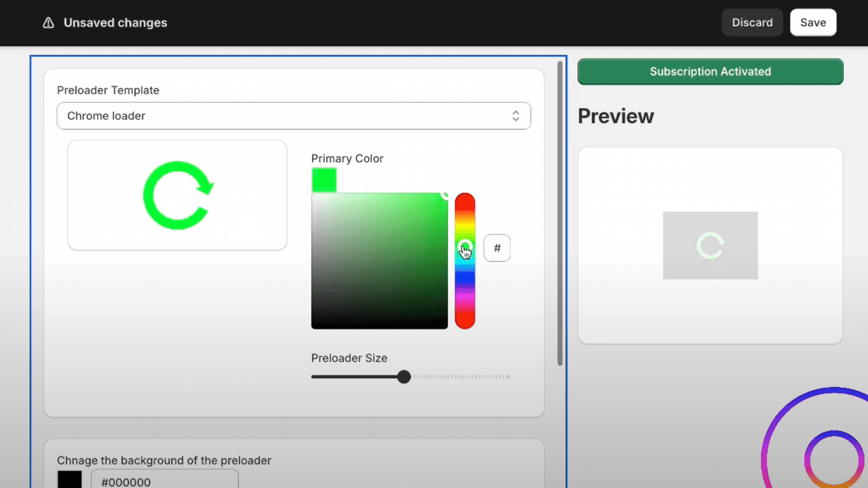Click the Preloader Size slider knob
868x488 pixels.
tap(404, 377)
